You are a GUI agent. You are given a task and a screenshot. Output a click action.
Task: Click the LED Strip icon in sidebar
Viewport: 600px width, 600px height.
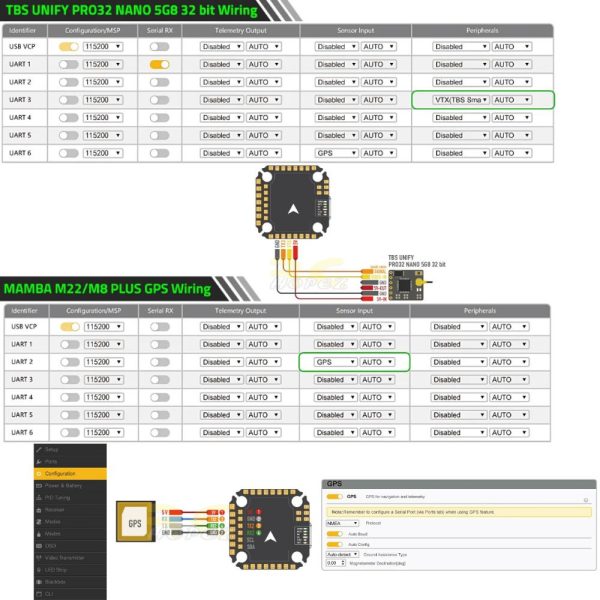pos(39,570)
